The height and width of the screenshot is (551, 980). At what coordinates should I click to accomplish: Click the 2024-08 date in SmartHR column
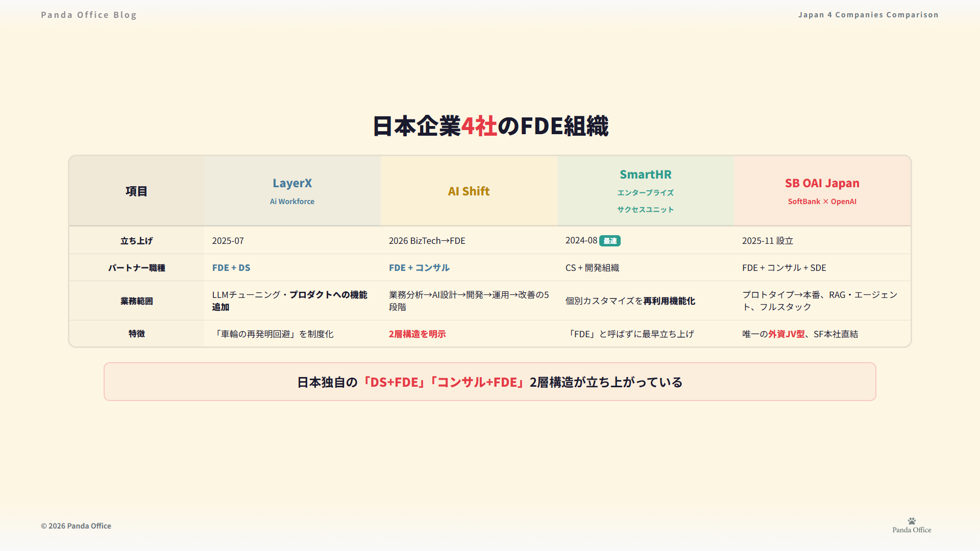[581, 240]
